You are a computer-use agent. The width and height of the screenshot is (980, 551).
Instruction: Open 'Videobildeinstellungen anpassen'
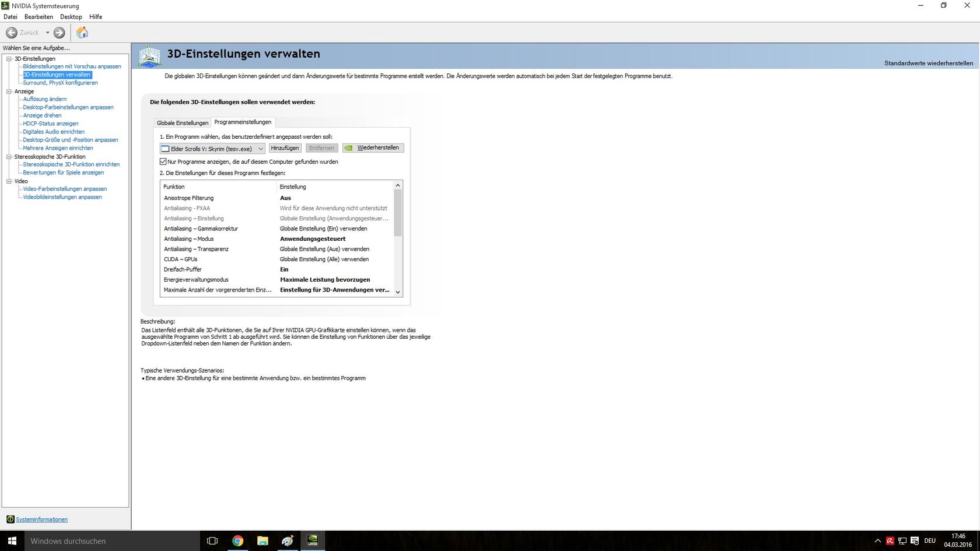tap(62, 197)
